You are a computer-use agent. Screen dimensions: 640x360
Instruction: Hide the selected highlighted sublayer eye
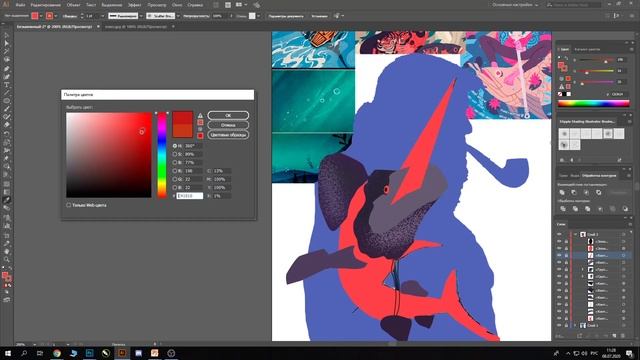coord(559,255)
